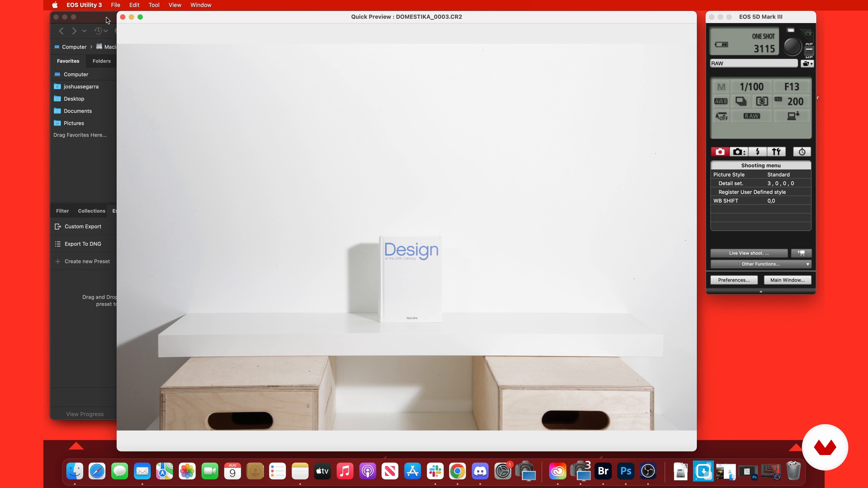Click the RAW file name text field
Image resolution: width=868 pixels, height=488 pixels.
tap(753, 64)
